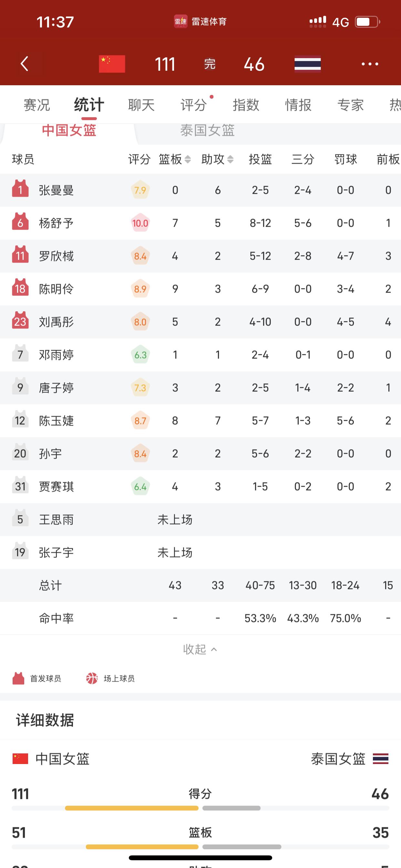Sort players by 助攻 column arrows

230,160
